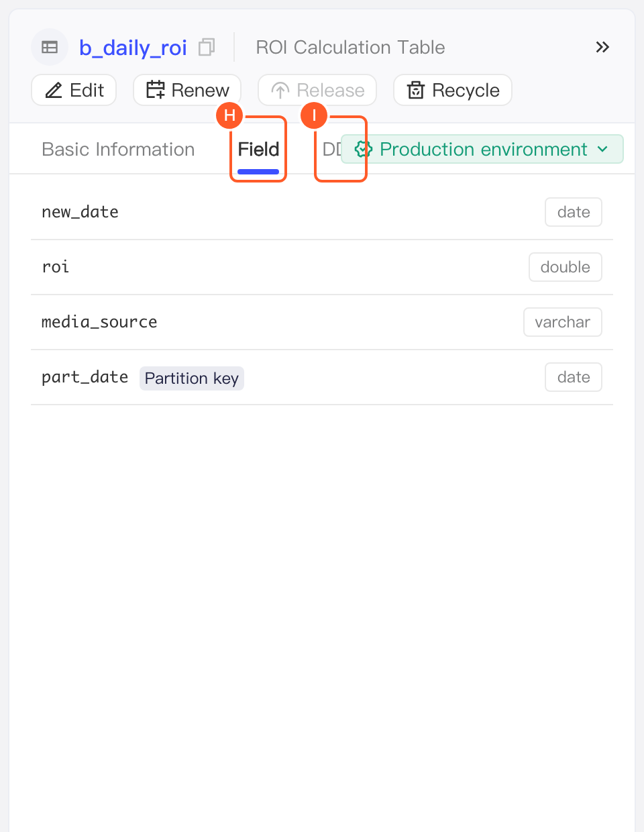
Task: Click the Production environment badge icon
Action: [x=364, y=149]
